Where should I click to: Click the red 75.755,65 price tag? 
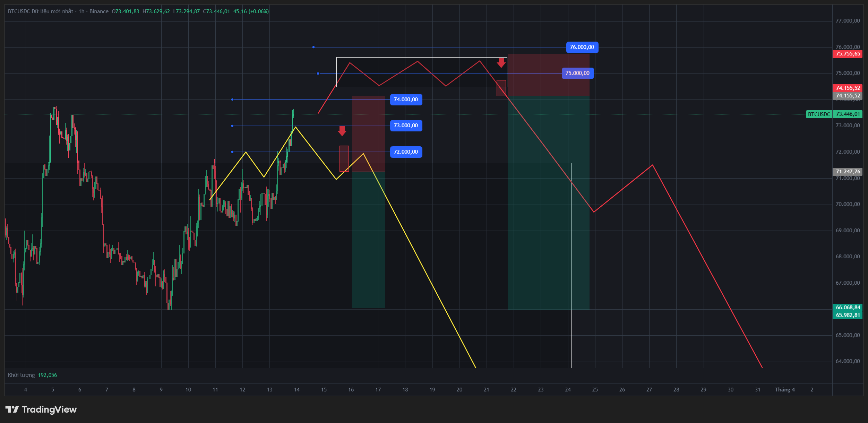click(x=848, y=54)
